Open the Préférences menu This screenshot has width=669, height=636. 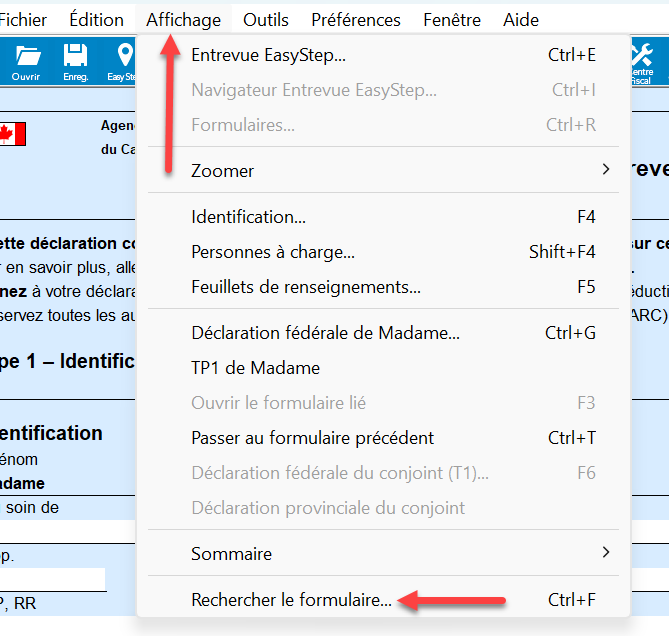(x=356, y=19)
